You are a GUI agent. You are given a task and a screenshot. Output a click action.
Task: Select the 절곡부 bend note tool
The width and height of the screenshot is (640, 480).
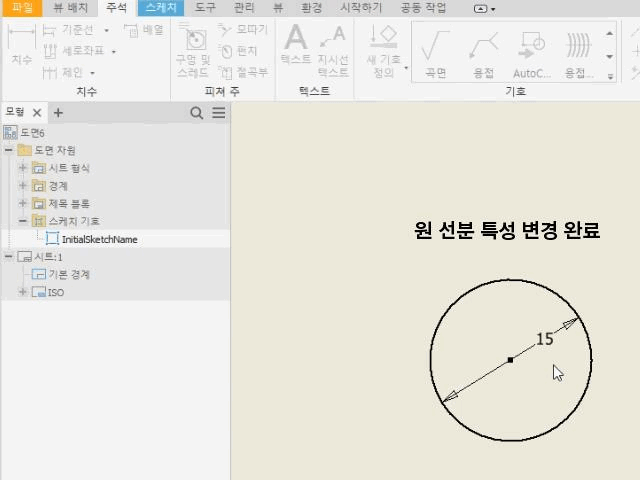[x=243, y=73]
